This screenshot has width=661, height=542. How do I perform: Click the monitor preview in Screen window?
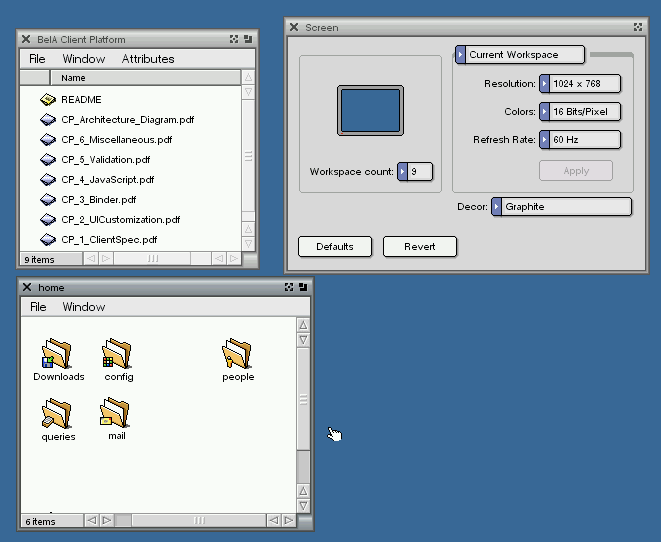370,110
